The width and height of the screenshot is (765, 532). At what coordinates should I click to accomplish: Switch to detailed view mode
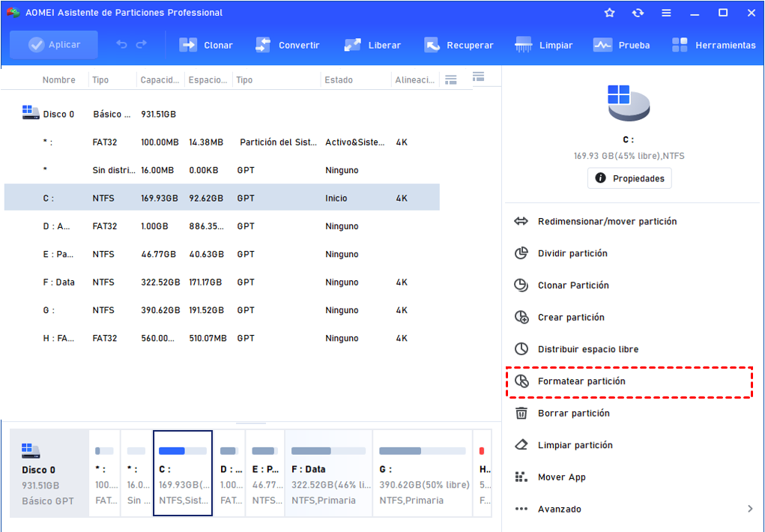click(x=477, y=77)
